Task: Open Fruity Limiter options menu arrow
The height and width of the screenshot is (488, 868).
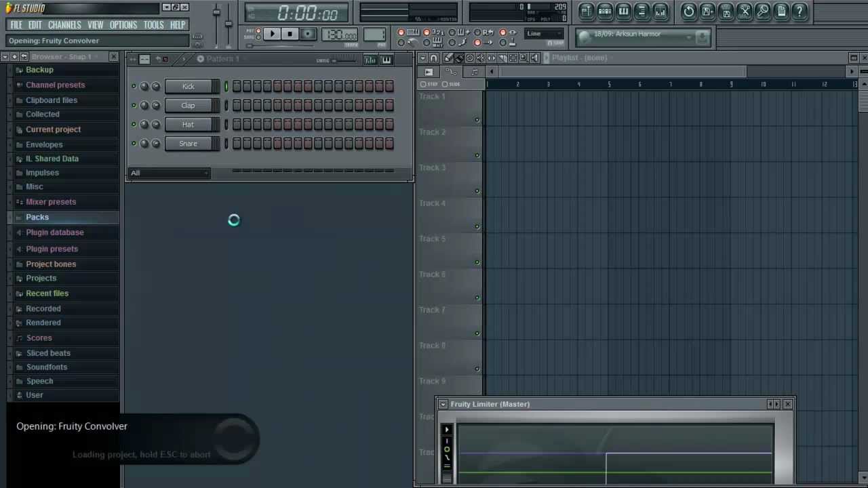Action: (443, 404)
